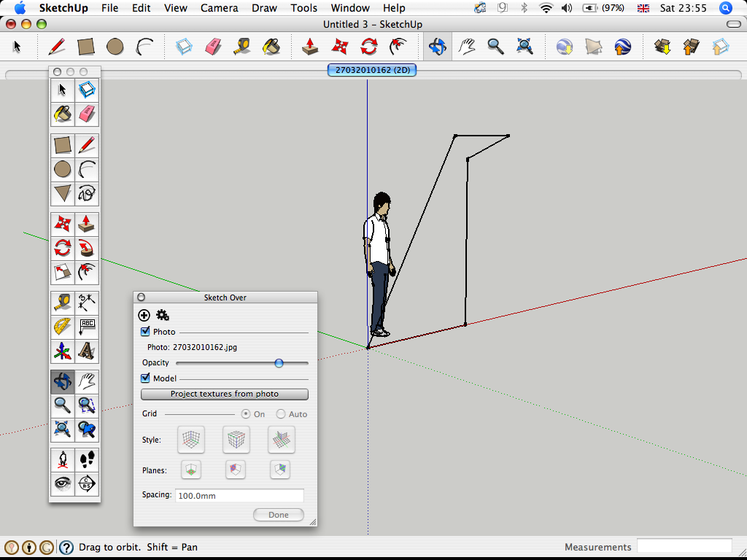Viewport: 747px width, 560px height.
Task: Open the Apple menu
Action: pos(20,7)
